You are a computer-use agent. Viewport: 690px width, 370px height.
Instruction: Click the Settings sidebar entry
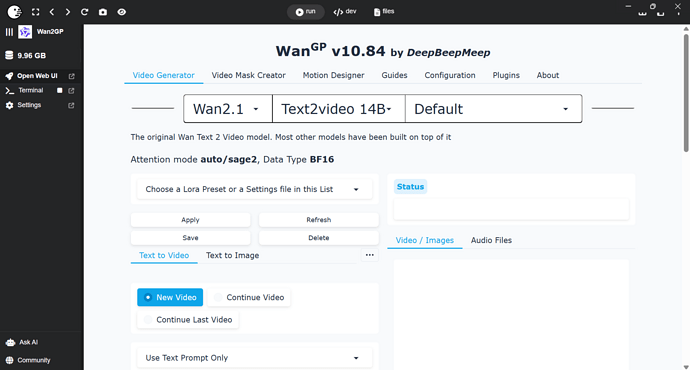tap(29, 105)
